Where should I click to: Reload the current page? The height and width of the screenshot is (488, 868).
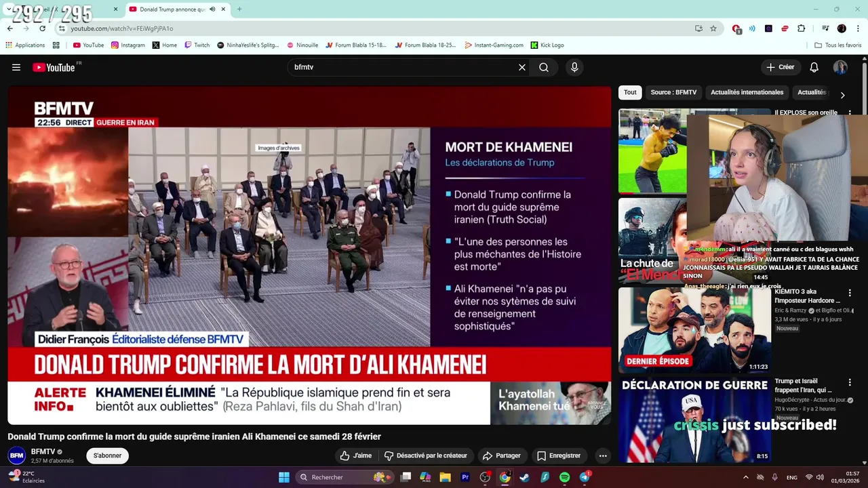pyautogui.click(x=42, y=28)
